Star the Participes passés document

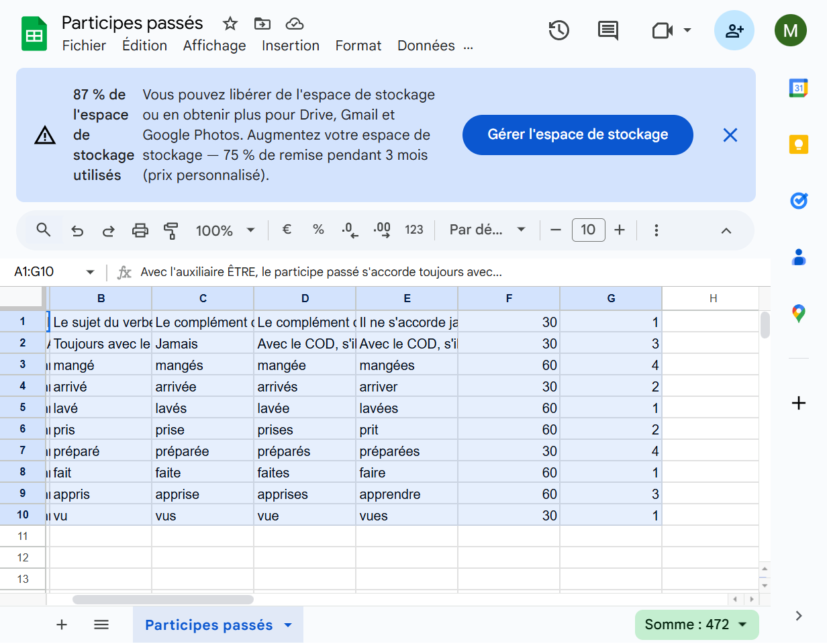point(230,24)
